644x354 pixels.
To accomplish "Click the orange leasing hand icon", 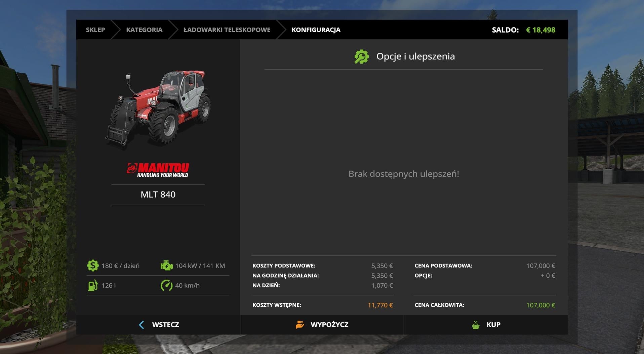I will point(300,325).
